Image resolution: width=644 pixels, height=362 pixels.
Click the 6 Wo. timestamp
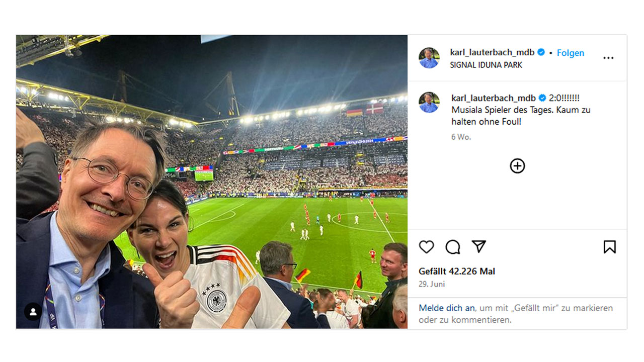pos(461,137)
